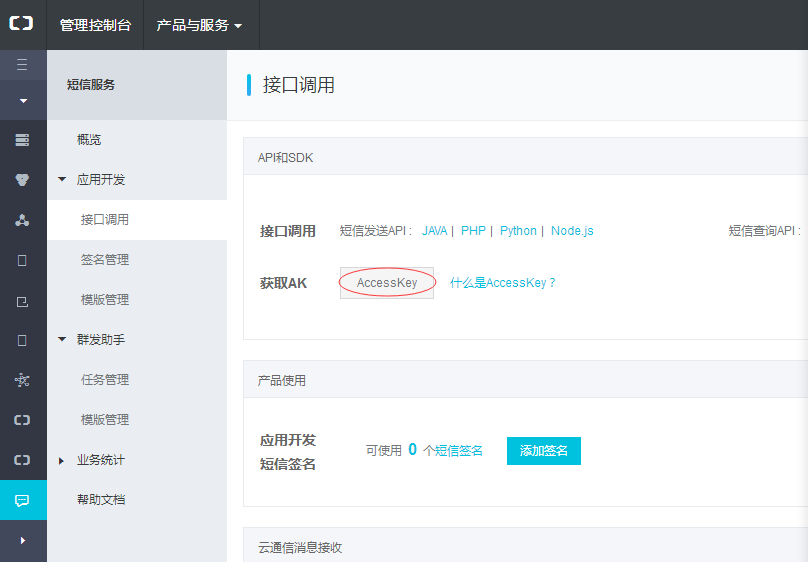Viewport: 808px width, 562px height.
Task: Select 签名管理 in the side menu
Action: pyautogui.click(x=105, y=260)
